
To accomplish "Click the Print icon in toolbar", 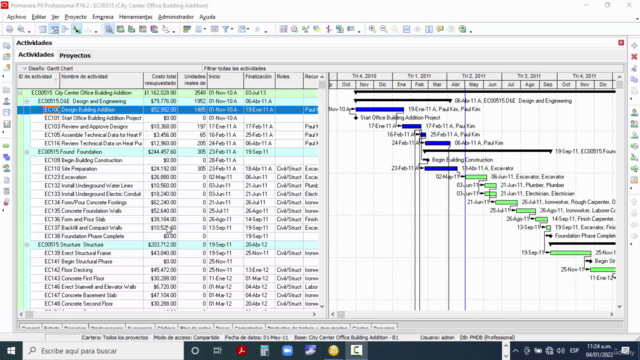I will pos(9,29).
